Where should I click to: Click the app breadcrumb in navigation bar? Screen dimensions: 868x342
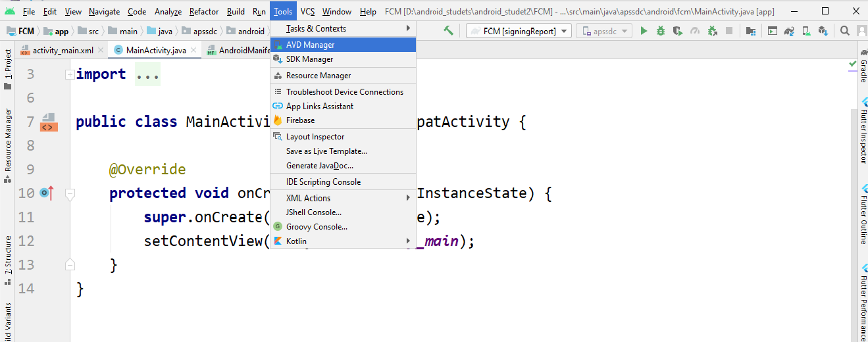pos(57,31)
